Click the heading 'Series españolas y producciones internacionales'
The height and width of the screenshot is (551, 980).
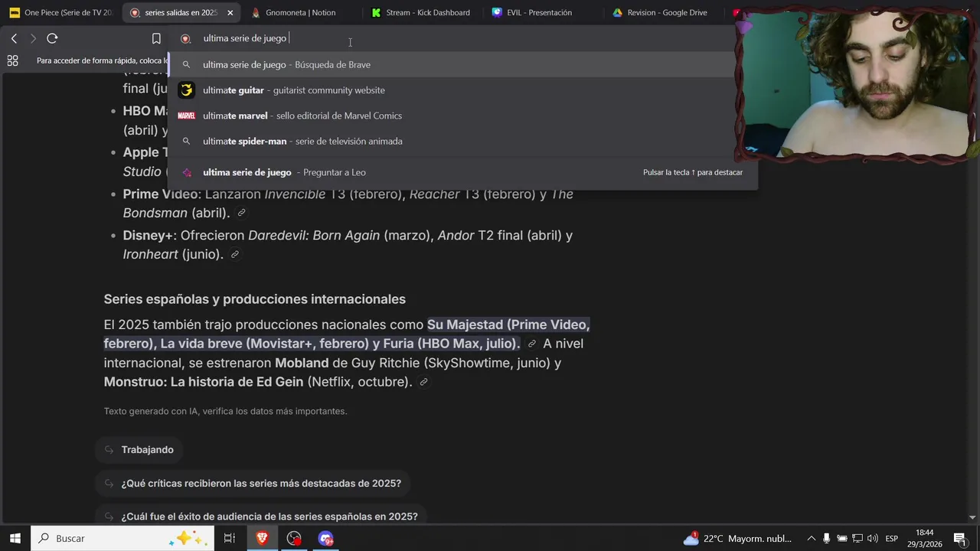coord(255,299)
